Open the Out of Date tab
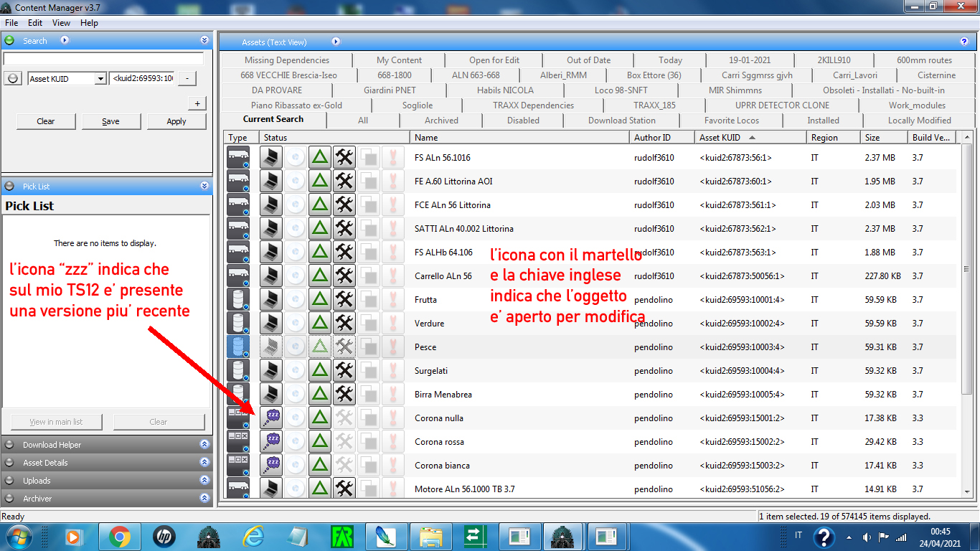980x551 pixels. click(x=588, y=60)
